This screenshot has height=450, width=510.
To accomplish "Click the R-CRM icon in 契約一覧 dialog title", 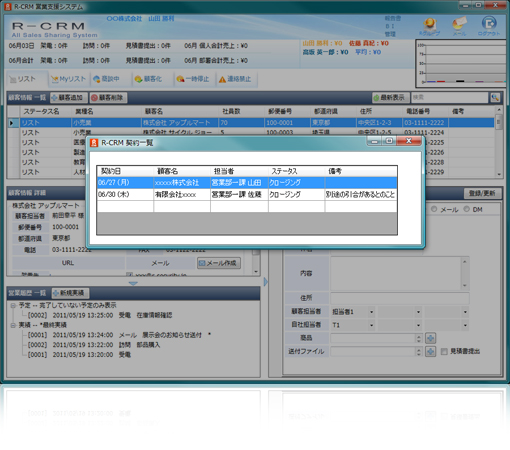I will 94,143.
